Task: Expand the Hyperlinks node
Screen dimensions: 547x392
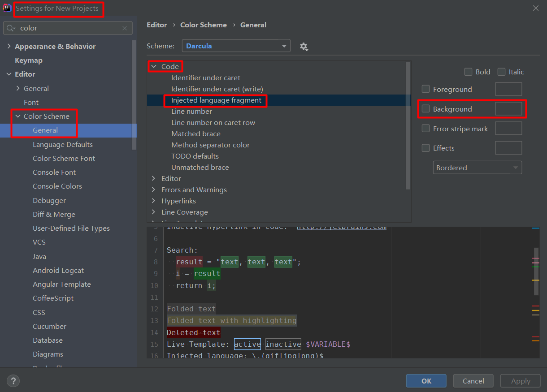Action: (154, 201)
